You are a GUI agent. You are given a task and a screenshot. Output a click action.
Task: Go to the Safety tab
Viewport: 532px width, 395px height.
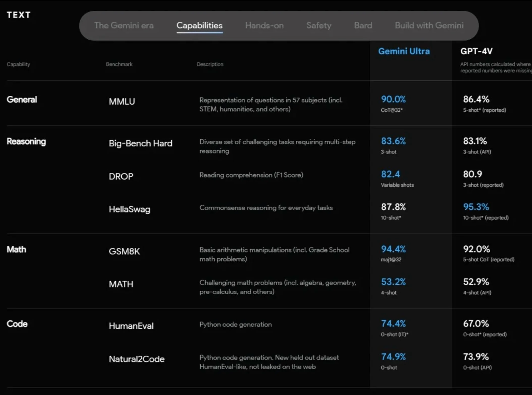pyautogui.click(x=319, y=26)
